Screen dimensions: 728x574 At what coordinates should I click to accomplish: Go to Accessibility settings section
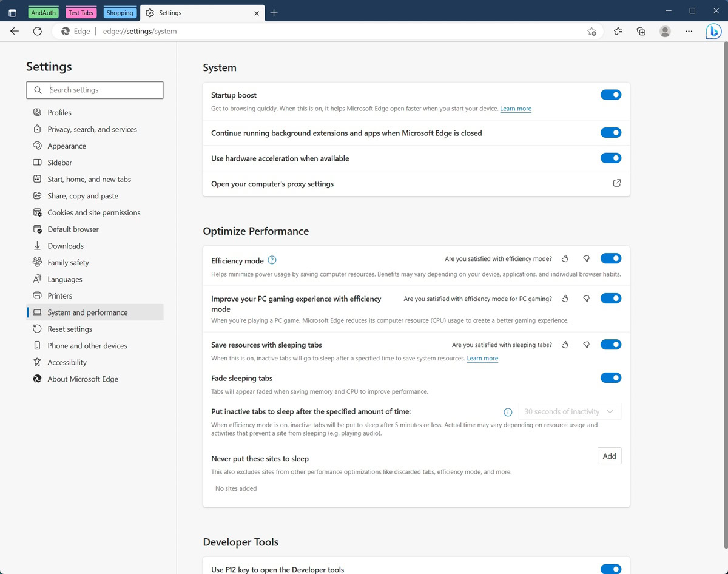[x=67, y=362]
